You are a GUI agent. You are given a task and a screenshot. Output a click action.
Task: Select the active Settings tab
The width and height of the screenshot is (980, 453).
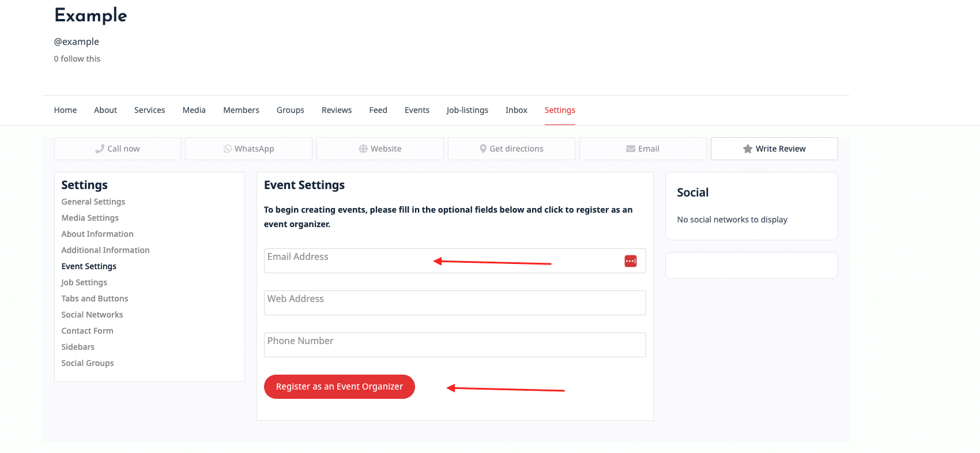560,110
